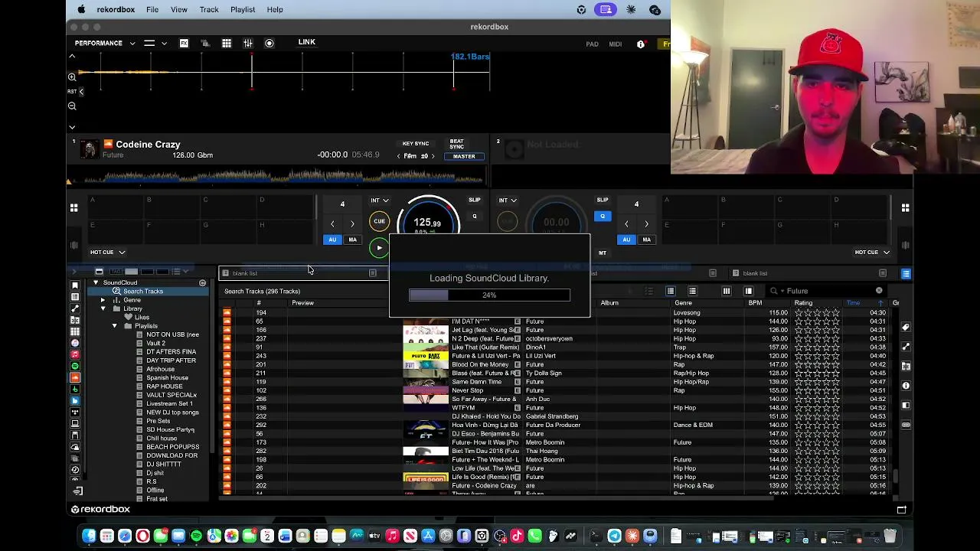980x551 pixels.
Task: Play deck 1
Action: click(x=379, y=248)
